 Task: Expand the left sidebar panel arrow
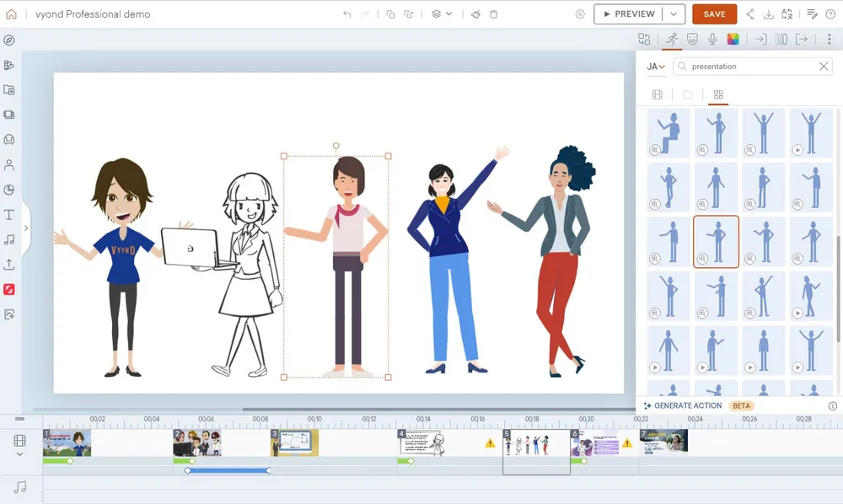26,228
